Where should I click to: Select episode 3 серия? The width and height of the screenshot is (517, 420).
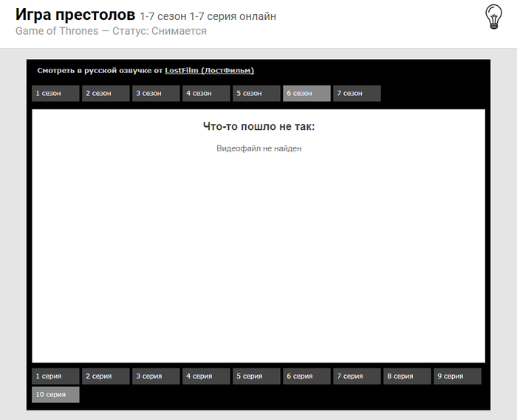pyautogui.click(x=156, y=376)
